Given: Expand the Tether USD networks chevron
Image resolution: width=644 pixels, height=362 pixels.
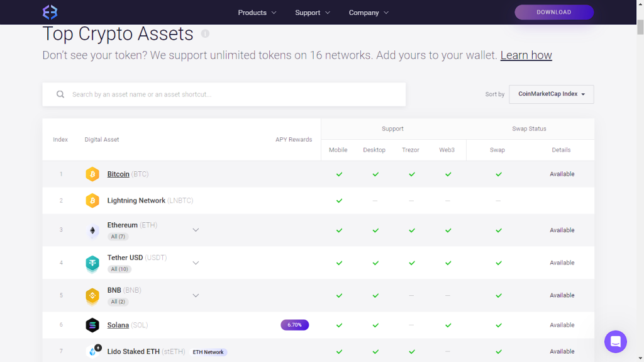Looking at the screenshot, I should tap(196, 263).
